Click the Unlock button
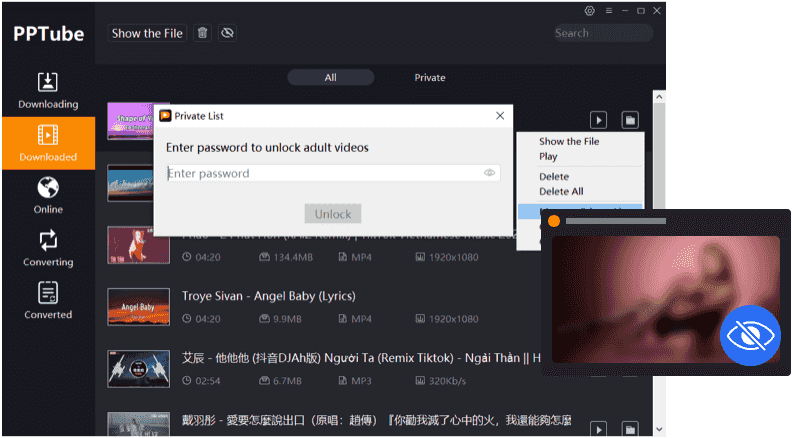 [333, 214]
